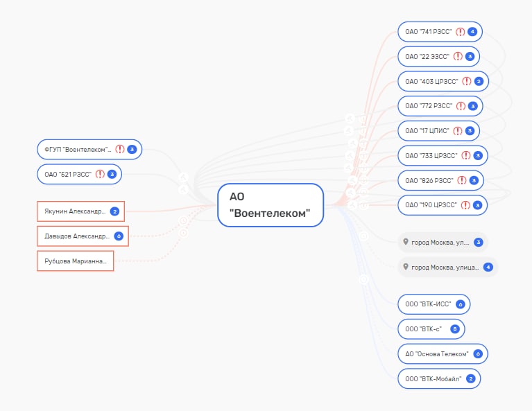Viewport: 532px width, 411px height.
Task: Click the warning icon on ОАО "733 ЦРЗСС"
Action: point(466,156)
